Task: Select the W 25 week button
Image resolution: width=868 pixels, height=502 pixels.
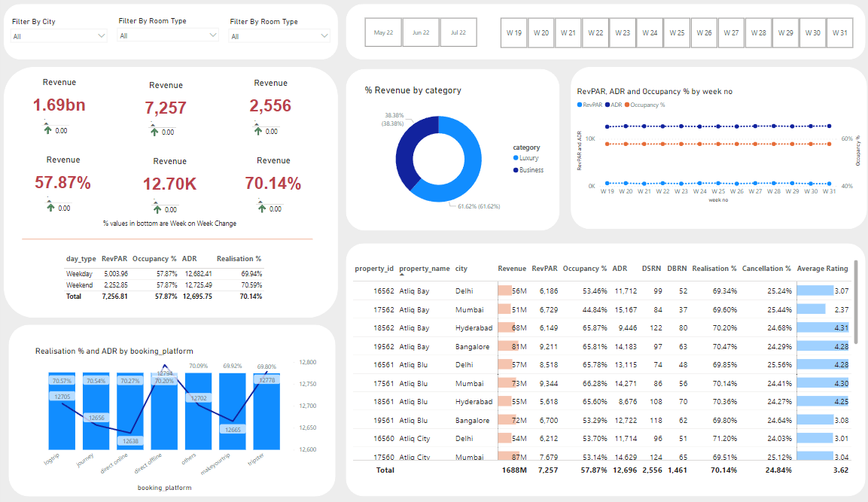Action: click(x=677, y=33)
